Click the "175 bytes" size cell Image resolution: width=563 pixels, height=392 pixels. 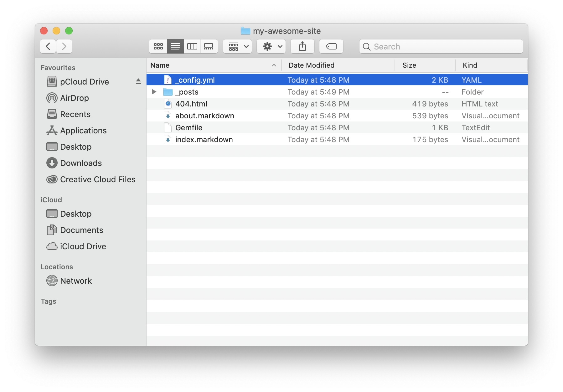[x=430, y=140]
